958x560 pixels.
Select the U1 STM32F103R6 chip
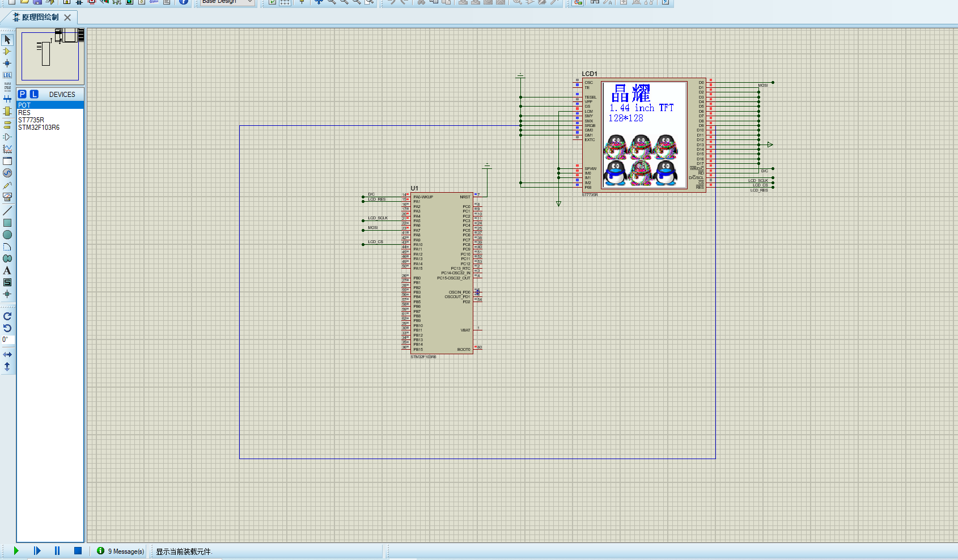(442, 273)
